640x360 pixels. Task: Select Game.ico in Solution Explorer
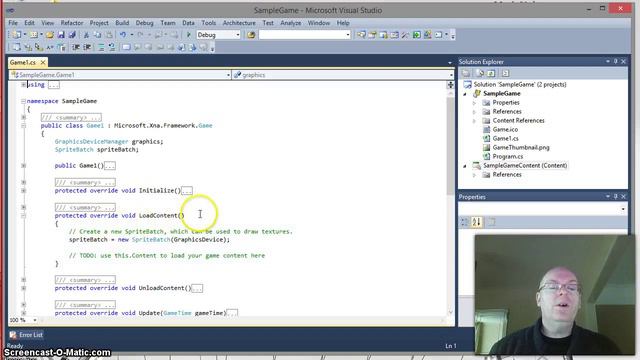pyautogui.click(x=505, y=129)
